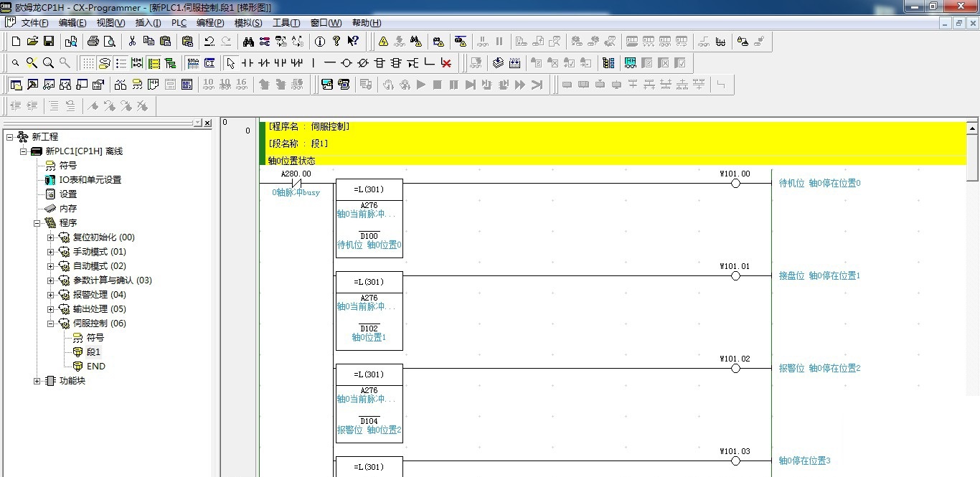Insert a new negated coil
This screenshot has width=980, height=477.
pyautogui.click(x=362, y=63)
